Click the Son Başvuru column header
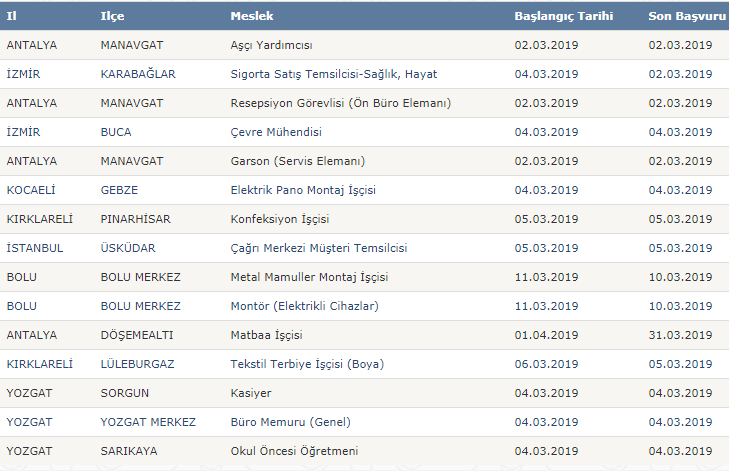The image size is (729, 471). pyautogui.click(x=687, y=16)
